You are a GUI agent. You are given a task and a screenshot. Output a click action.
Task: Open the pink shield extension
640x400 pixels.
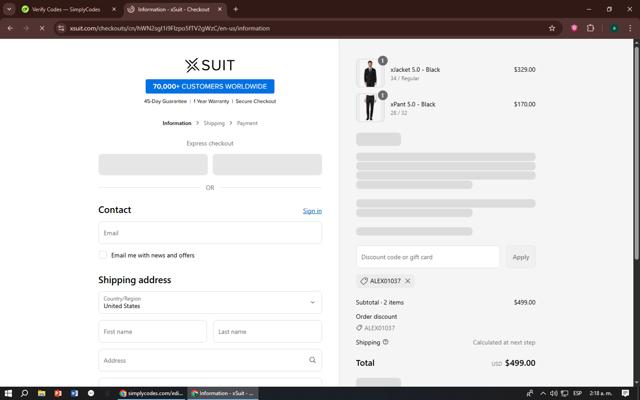click(574, 28)
